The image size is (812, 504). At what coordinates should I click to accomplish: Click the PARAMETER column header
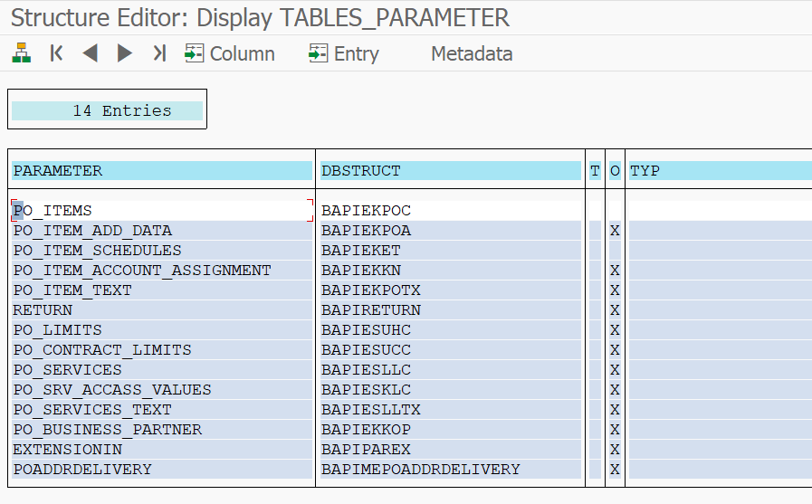[162, 171]
